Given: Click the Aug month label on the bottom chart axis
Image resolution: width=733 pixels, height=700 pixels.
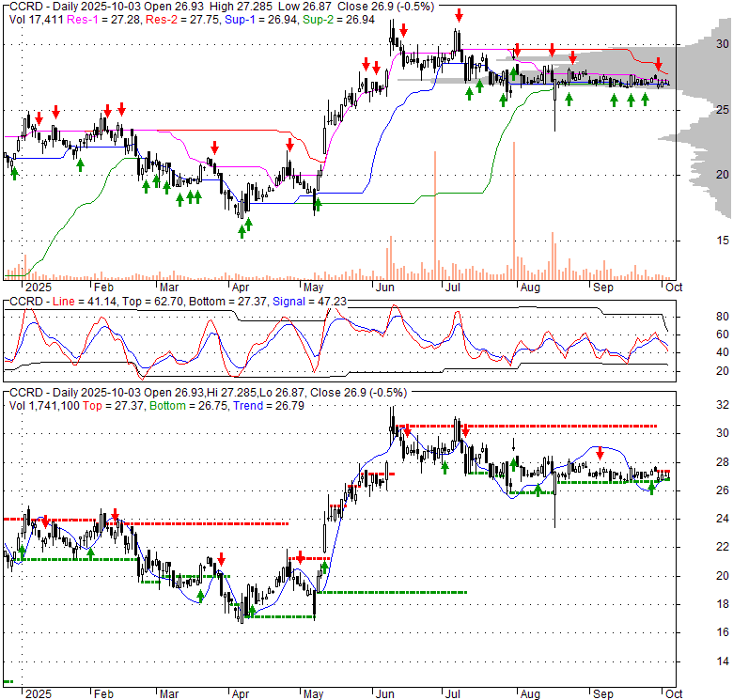Looking at the screenshot, I should point(530,694).
